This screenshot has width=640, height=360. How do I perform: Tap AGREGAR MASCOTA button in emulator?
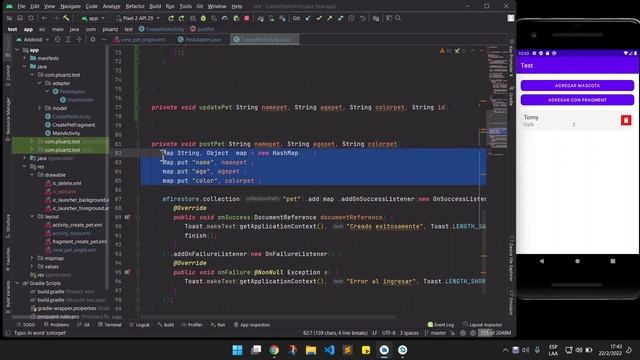click(x=577, y=85)
